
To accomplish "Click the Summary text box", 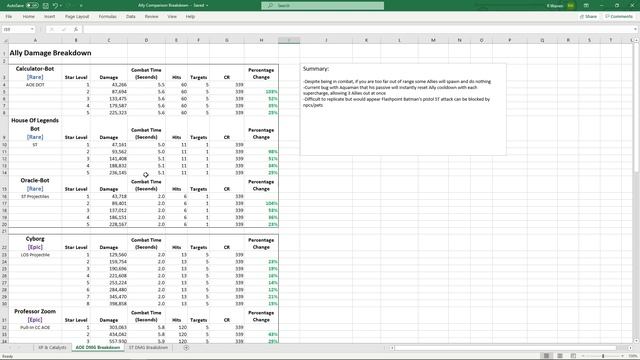I will pyautogui.click(x=403, y=109).
